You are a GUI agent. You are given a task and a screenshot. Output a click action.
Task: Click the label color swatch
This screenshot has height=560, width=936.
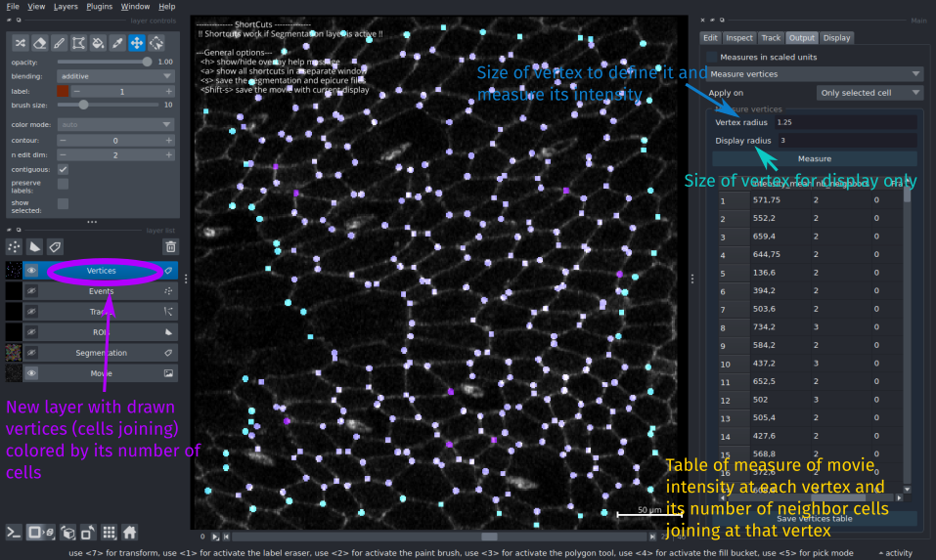[x=63, y=91]
